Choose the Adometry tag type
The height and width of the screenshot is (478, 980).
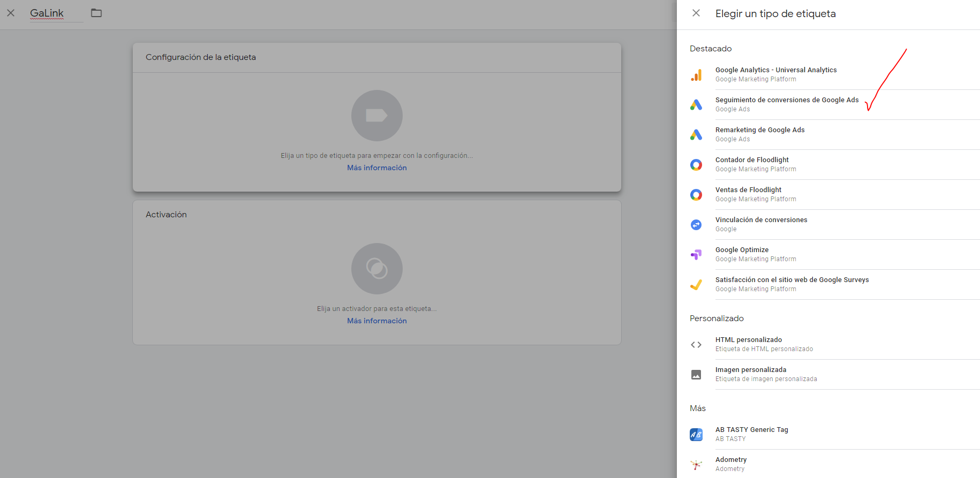(x=730, y=464)
